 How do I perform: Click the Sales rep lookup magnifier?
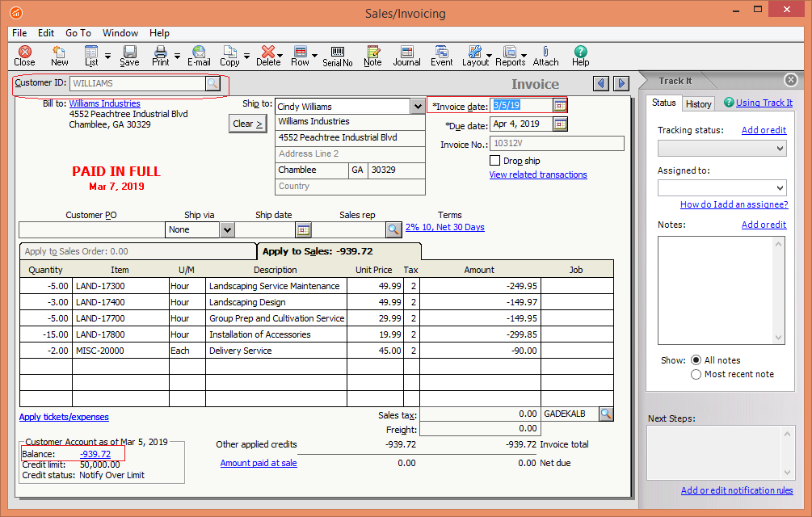[394, 229]
